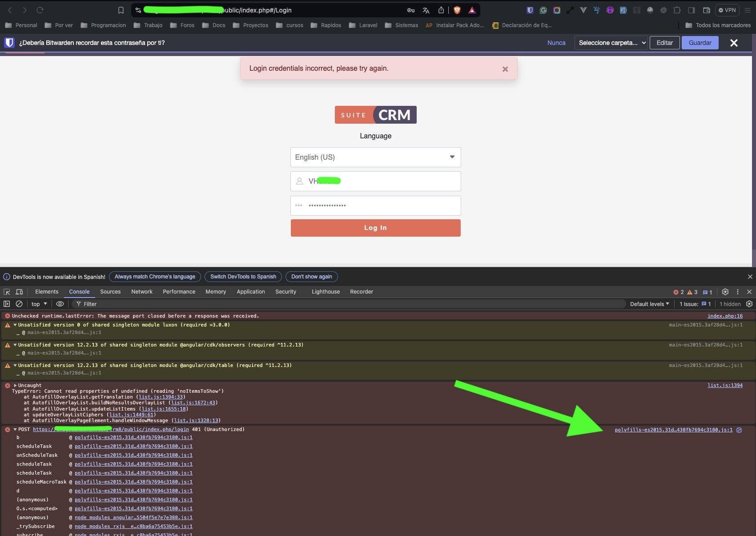The height and width of the screenshot is (536, 756).
Task: Click the bookmark icon beside address bar
Action: [x=121, y=10]
